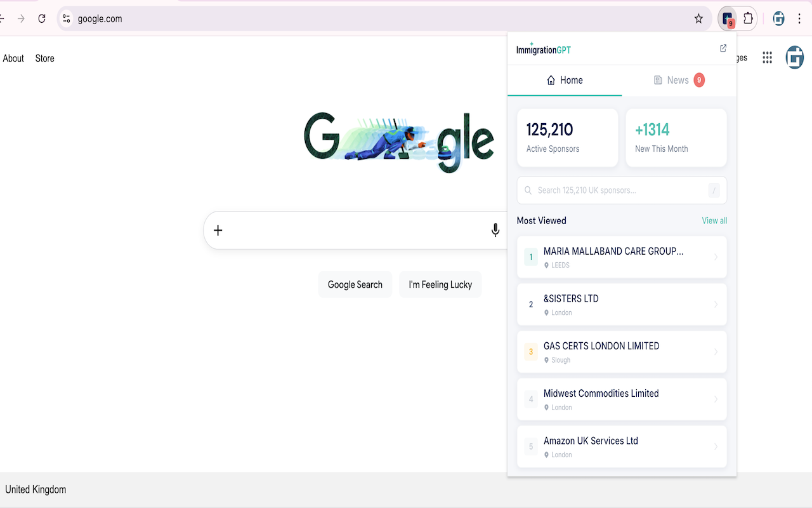Click the microphone voice search icon
812x508 pixels.
(495, 230)
